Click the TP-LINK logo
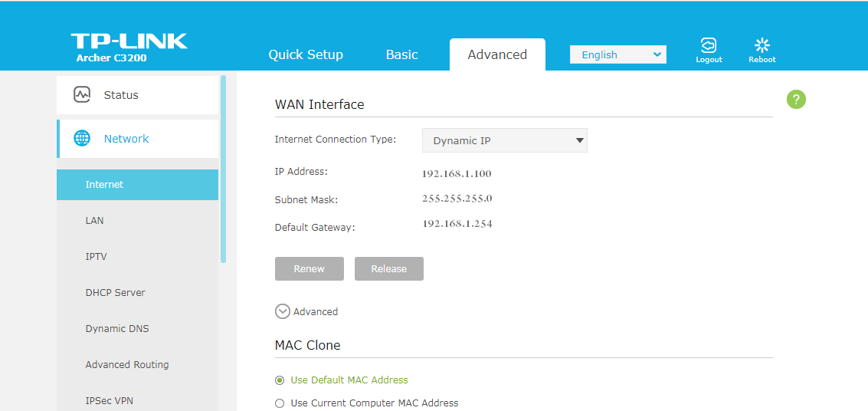This screenshot has width=868, height=411. click(x=129, y=41)
